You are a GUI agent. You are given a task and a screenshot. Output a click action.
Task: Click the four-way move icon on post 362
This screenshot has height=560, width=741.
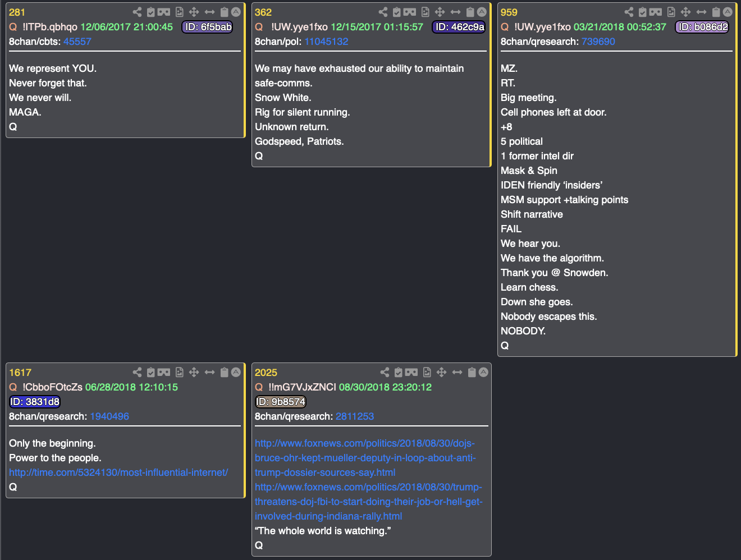click(440, 12)
